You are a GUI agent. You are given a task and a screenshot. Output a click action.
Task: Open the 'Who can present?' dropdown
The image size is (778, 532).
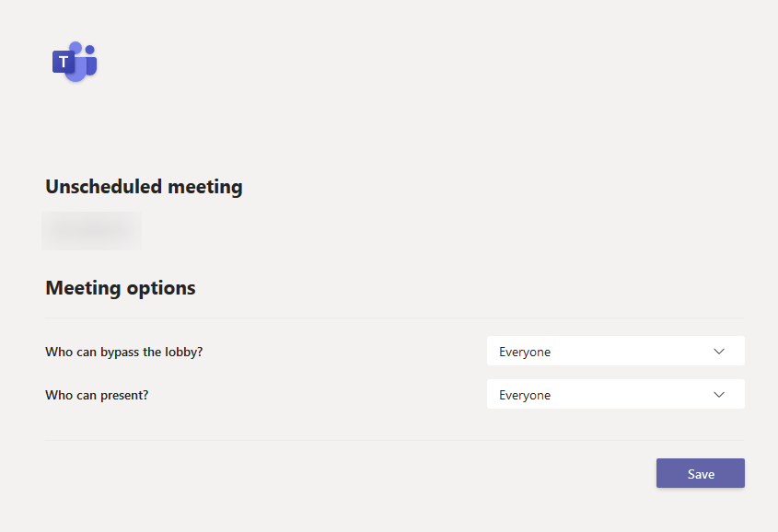(616, 394)
